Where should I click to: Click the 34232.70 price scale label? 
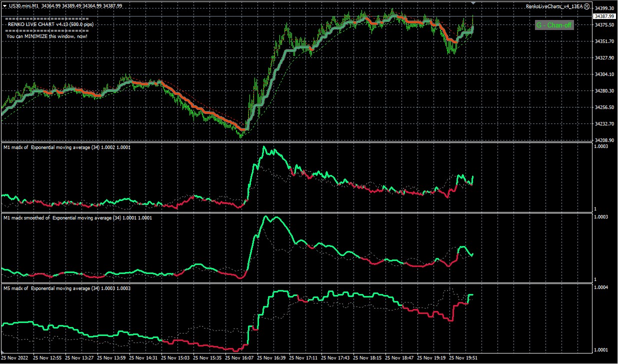[x=604, y=124]
